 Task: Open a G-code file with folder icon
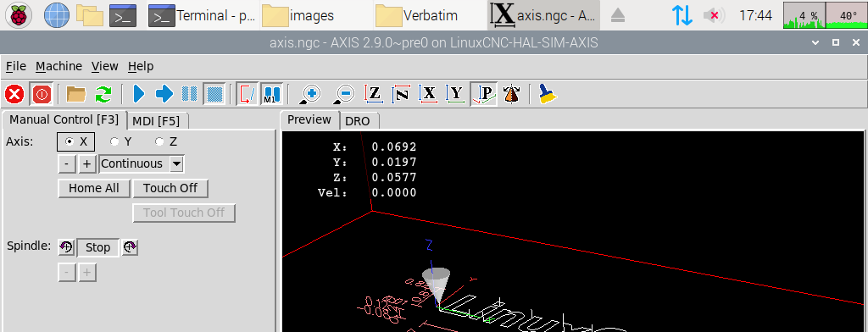75,94
